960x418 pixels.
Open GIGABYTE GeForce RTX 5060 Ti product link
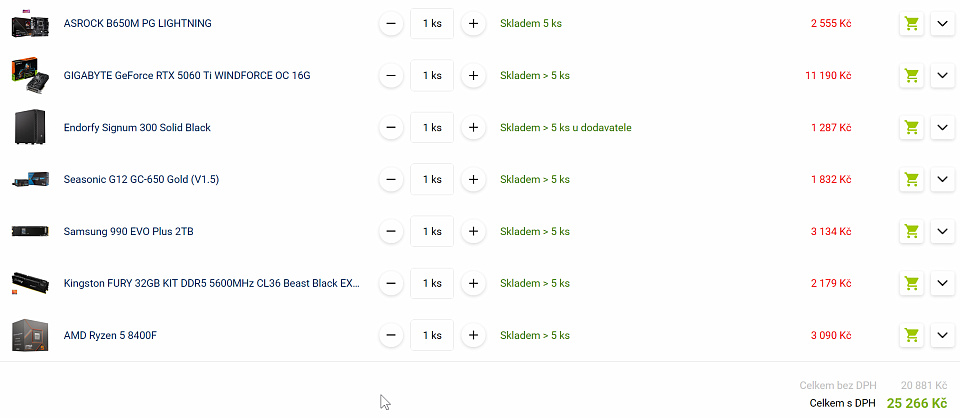[187, 76]
